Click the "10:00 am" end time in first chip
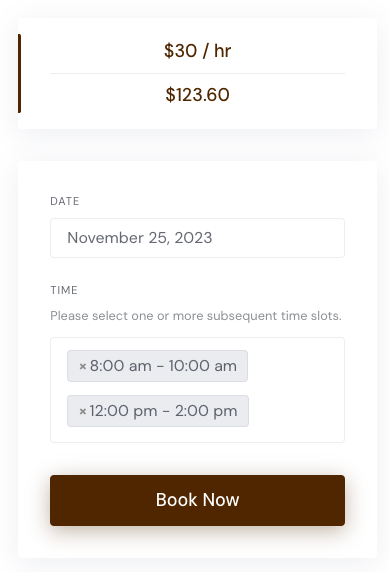This screenshot has height=572, width=389. point(203,366)
